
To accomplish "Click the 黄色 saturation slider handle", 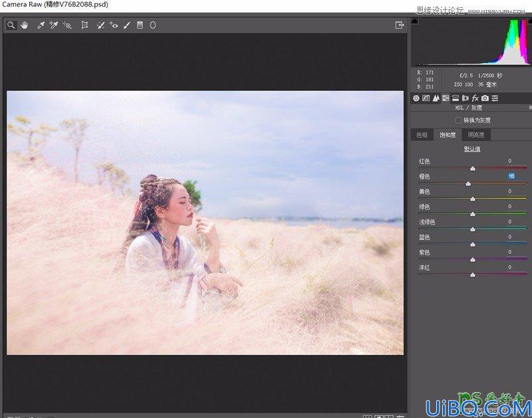I will point(473,199).
